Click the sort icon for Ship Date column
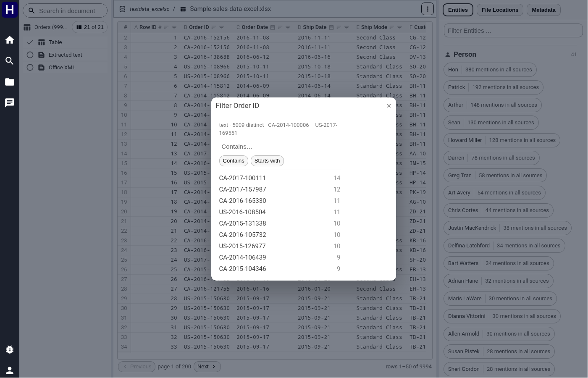The width and height of the screenshot is (588, 378). coord(339,27)
